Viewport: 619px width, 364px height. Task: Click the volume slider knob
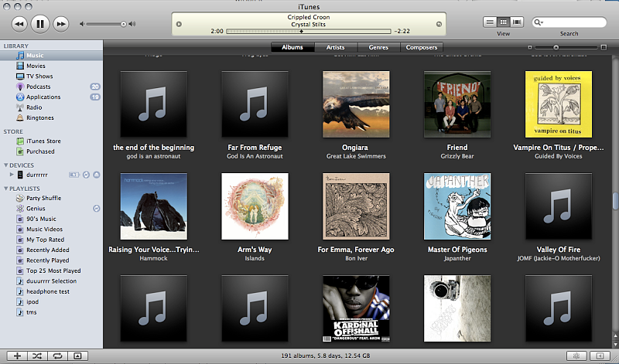point(124,24)
